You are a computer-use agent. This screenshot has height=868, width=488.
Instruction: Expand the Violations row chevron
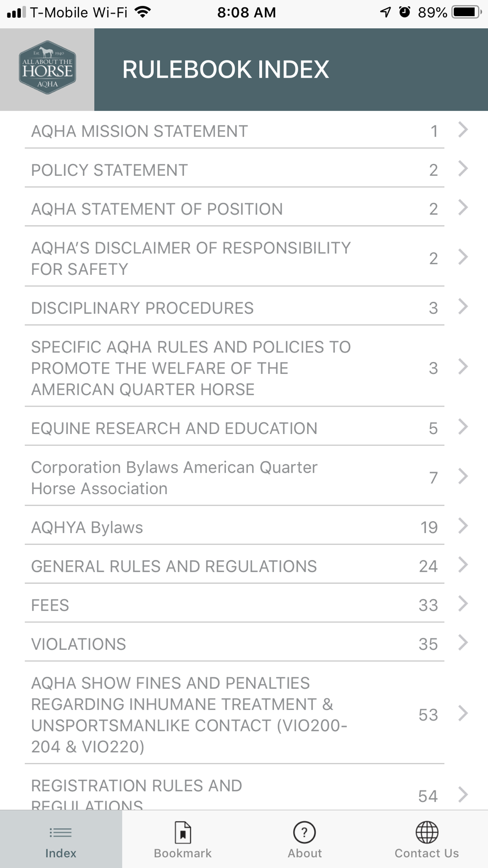pyautogui.click(x=463, y=643)
